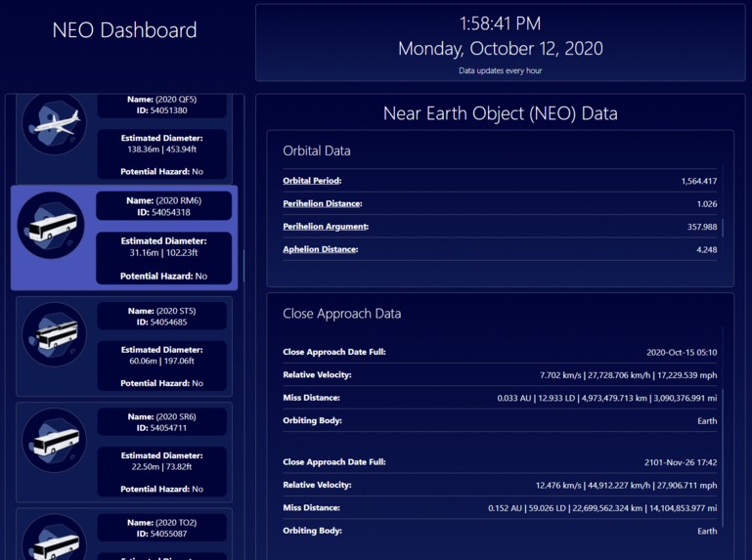Click the 2020 SR6 diameter 22.50m | 73.82ft
Screen dimensions: 752x560
[162, 466]
